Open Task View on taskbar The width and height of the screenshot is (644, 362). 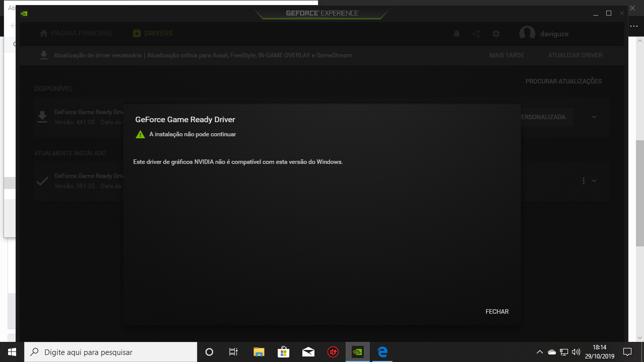pyautogui.click(x=233, y=352)
